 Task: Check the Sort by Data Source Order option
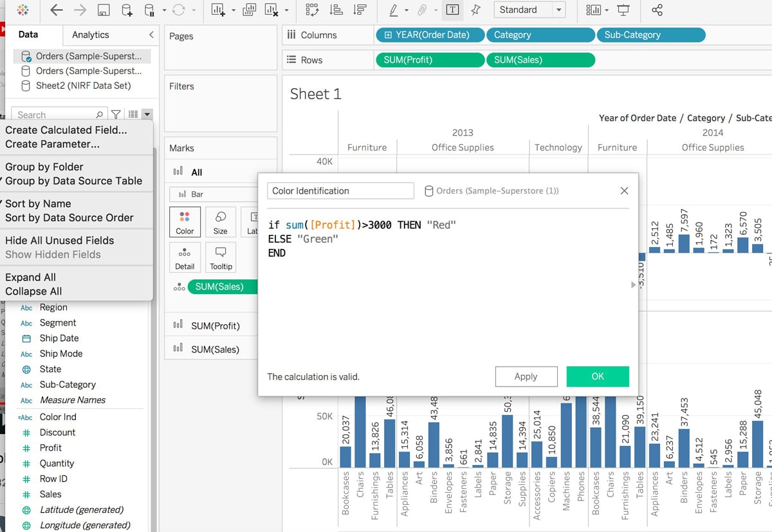[69, 217]
